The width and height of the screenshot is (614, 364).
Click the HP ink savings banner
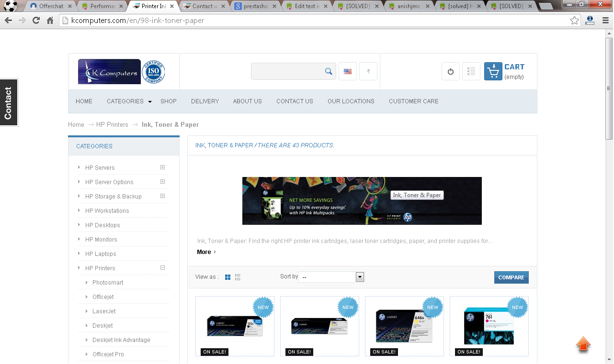(x=362, y=201)
